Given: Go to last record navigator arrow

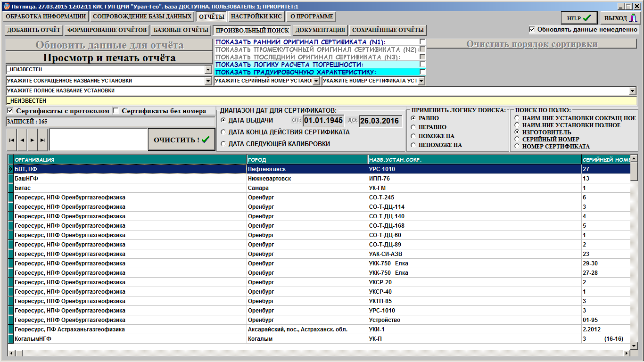Looking at the screenshot, I should click(43, 140).
